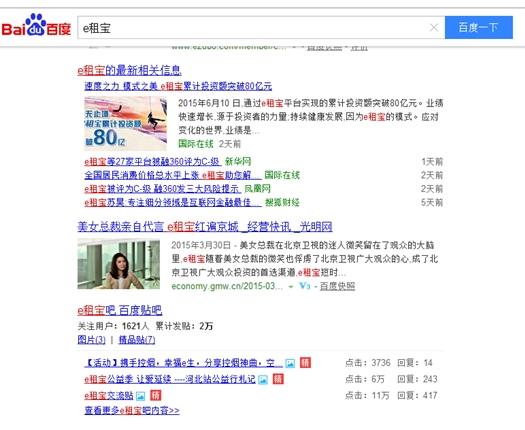Click the V3 credibility badge icon
Viewport: 525px width, 430px height.
[305, 286]
